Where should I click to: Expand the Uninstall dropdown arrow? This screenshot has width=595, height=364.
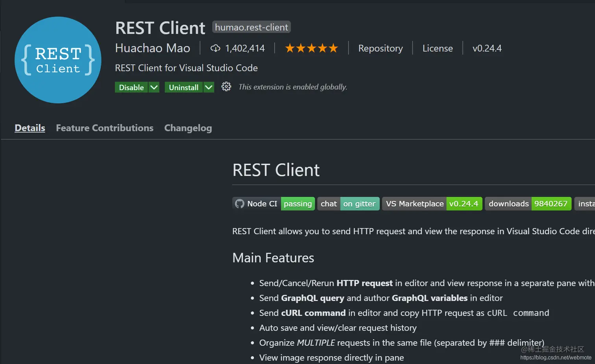point(209,87)
